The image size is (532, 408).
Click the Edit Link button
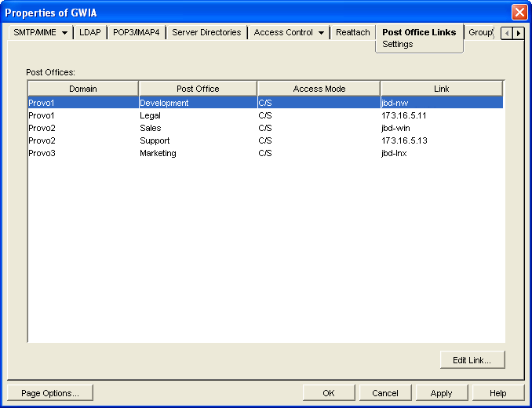pyautogui.click(x=472, y=360)
